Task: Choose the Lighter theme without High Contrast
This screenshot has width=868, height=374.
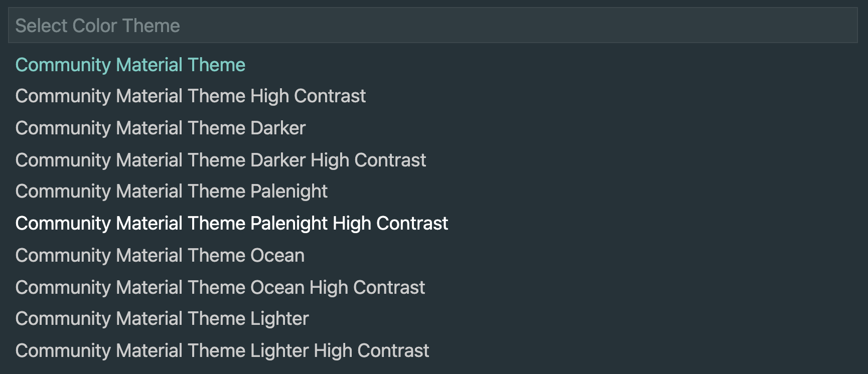Action: [162, 319]
